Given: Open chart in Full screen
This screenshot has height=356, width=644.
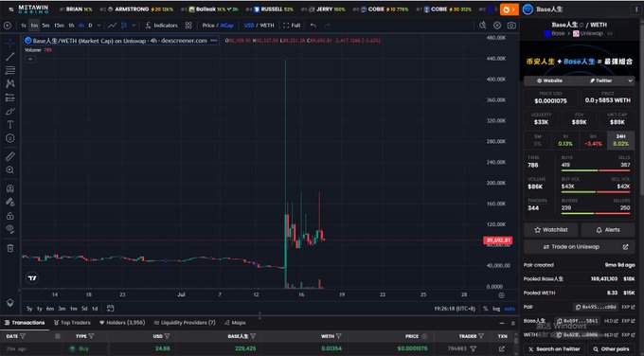Looking at the screenshot, I should pyautogui.click(x=292, y=26).
